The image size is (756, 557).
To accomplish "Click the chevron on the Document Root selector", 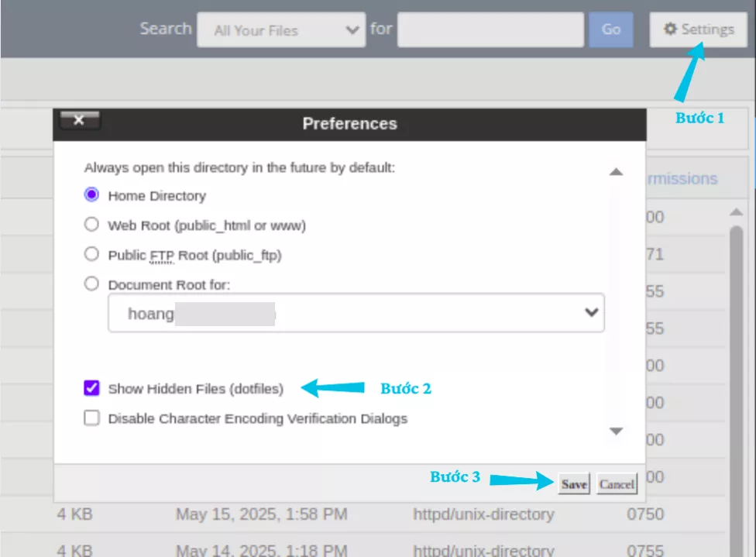I will (591, 313).
